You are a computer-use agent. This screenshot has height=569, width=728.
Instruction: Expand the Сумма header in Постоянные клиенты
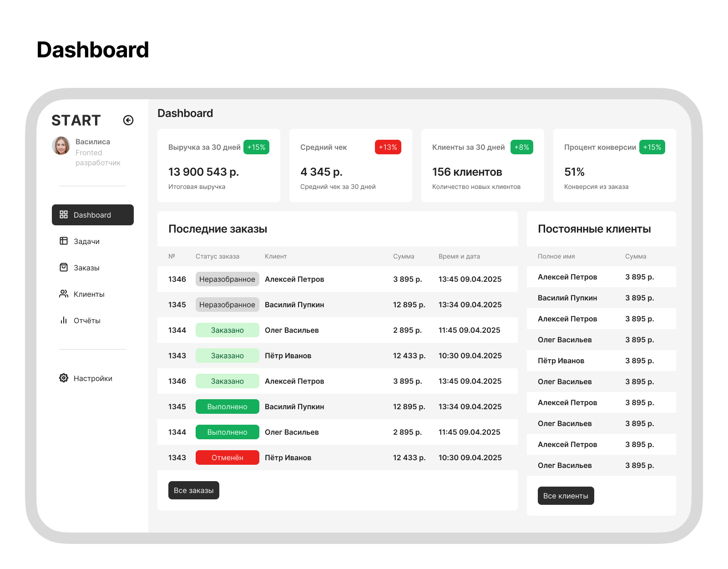coord(636,256)
